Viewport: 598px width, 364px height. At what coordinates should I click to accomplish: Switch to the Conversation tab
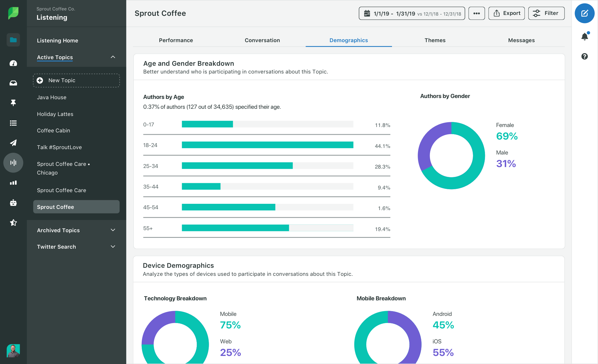pos(262,40)
